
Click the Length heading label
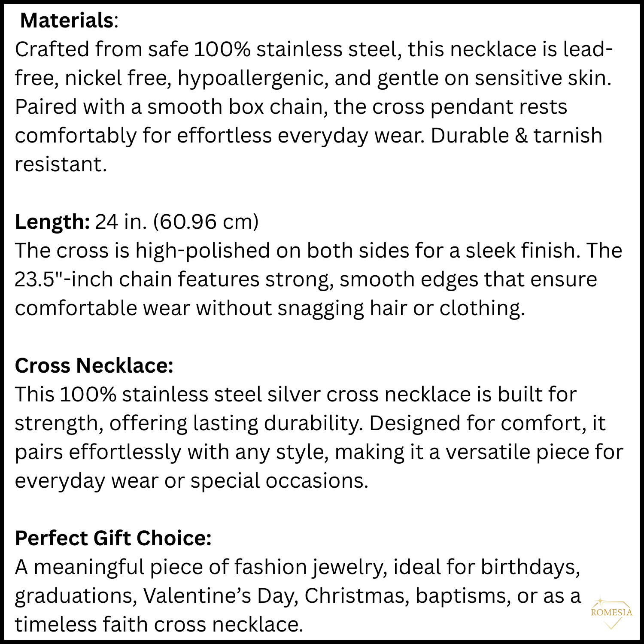point(52,222)
